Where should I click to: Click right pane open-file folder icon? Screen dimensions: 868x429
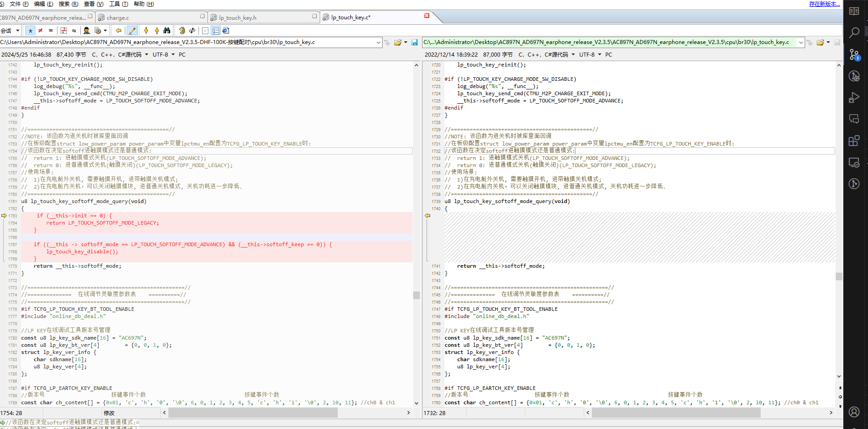pos(820,42)
